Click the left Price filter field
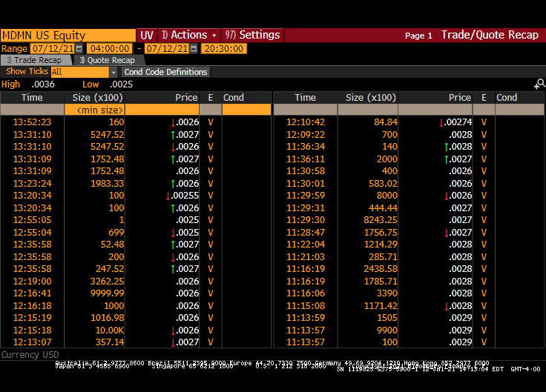546x392 pixels. tap(162, 110)
